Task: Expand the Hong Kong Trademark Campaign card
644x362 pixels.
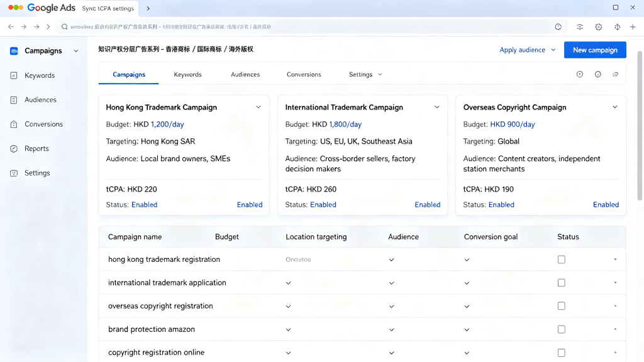Action: click(x=258, y=107)
